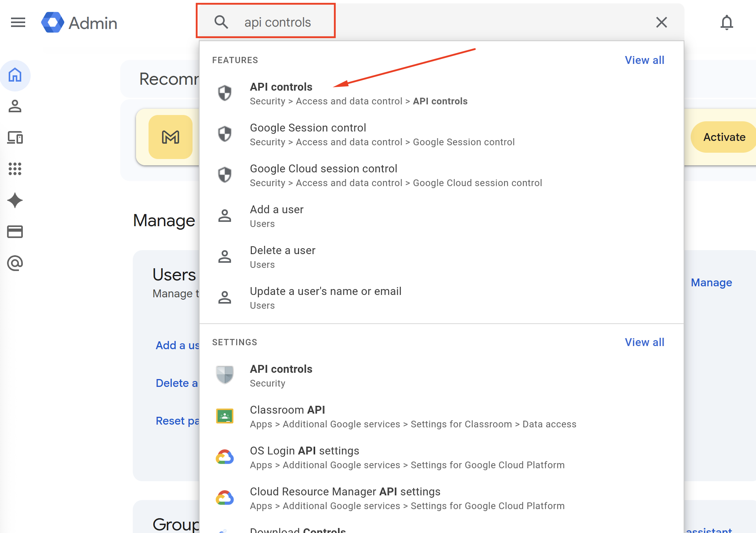Click the search magnifier icon
Screen dimensions: 756x533
(x=221, y=22)
